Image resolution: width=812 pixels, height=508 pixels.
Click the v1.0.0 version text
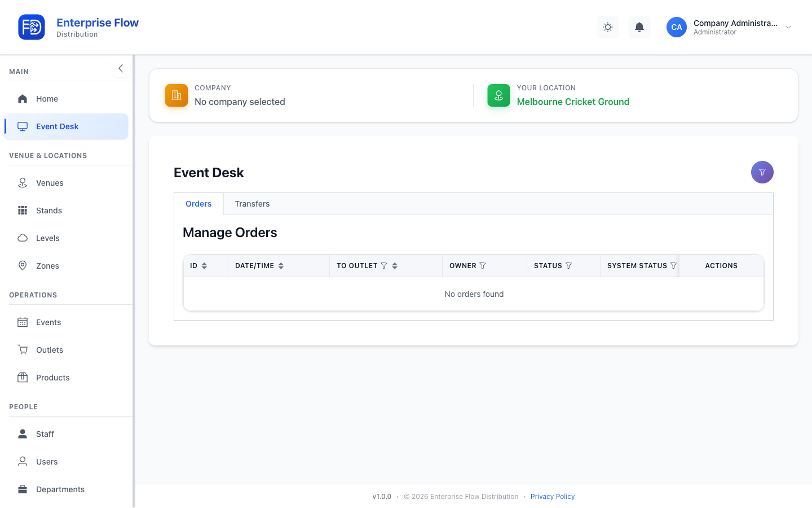pos(382,497)
